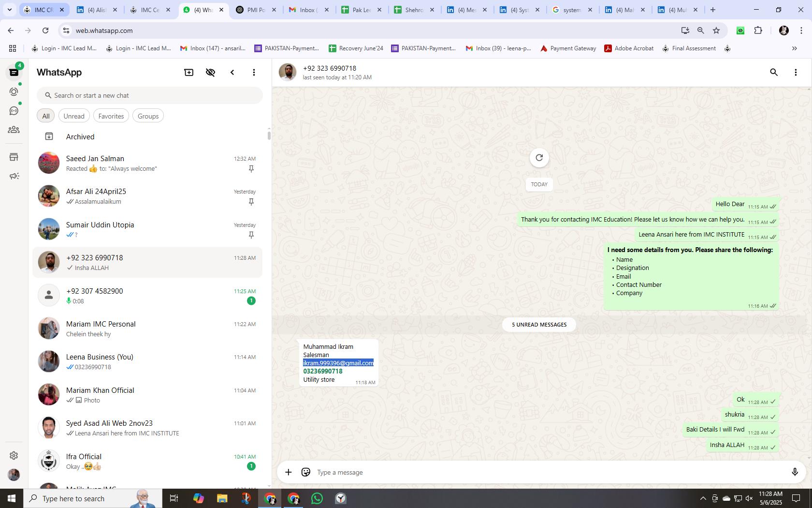Open Mariam IMC Personal chat
The width and height of the screenshot is (812, 508).
pyautogui.click(x=147, y=329)
